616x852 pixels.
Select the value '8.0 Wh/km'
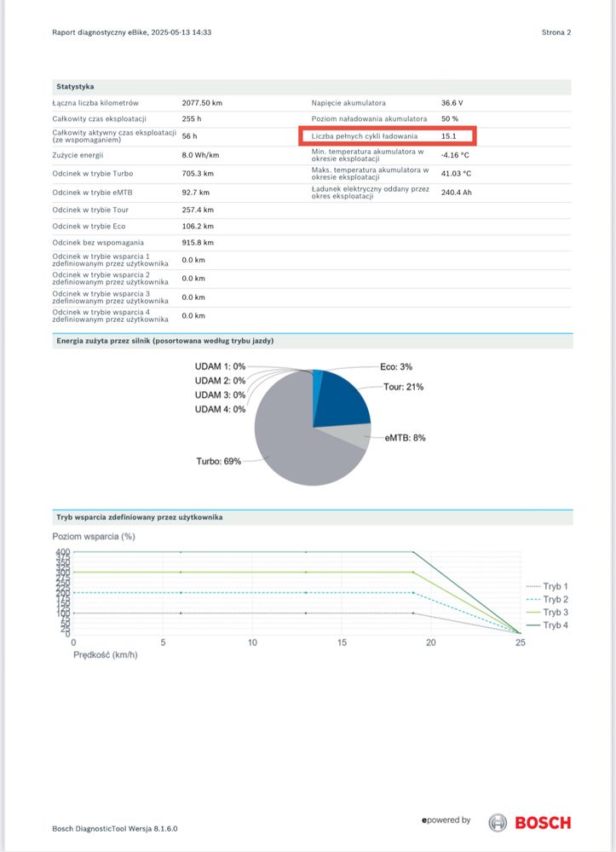200,155
